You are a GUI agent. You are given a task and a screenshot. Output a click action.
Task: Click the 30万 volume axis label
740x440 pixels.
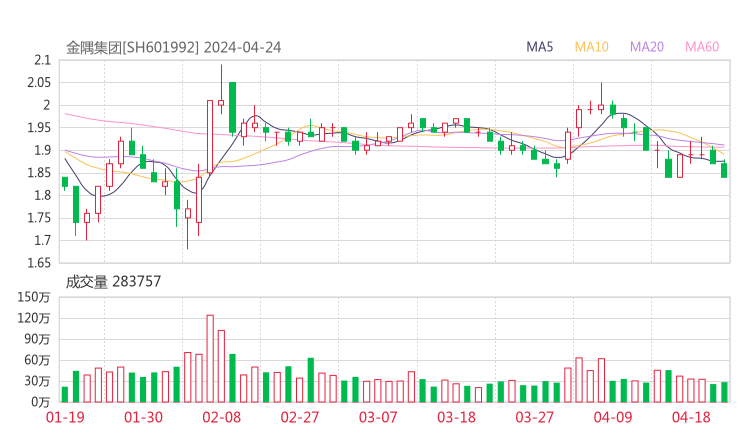click(x=37, y=381)
